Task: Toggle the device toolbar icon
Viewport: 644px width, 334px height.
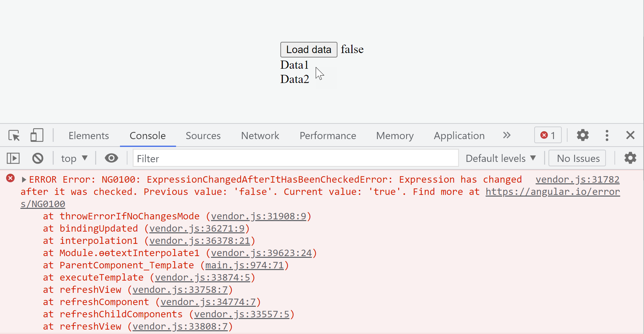Action: coord(37,135)
